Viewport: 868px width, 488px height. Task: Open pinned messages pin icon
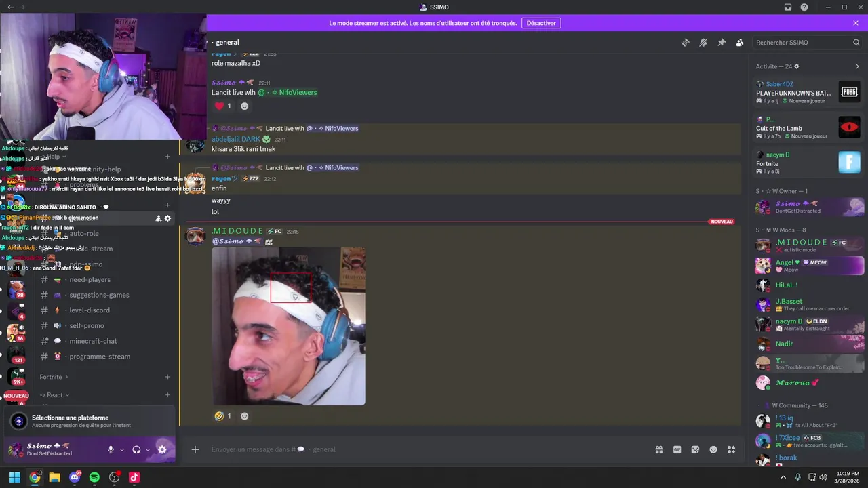(x=722, y=42)
